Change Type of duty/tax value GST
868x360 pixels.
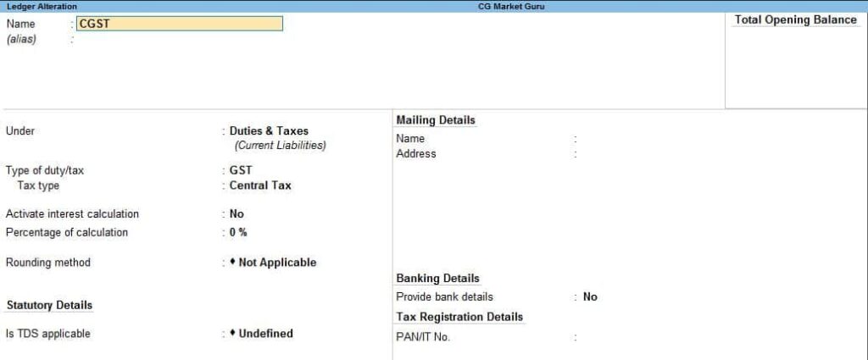coord(240,170)
